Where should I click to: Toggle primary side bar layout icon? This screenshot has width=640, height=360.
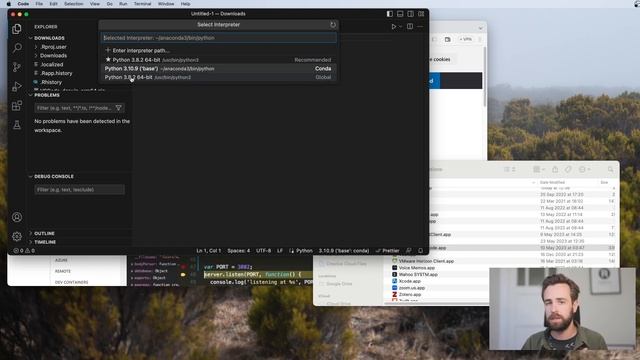point(389,14)
